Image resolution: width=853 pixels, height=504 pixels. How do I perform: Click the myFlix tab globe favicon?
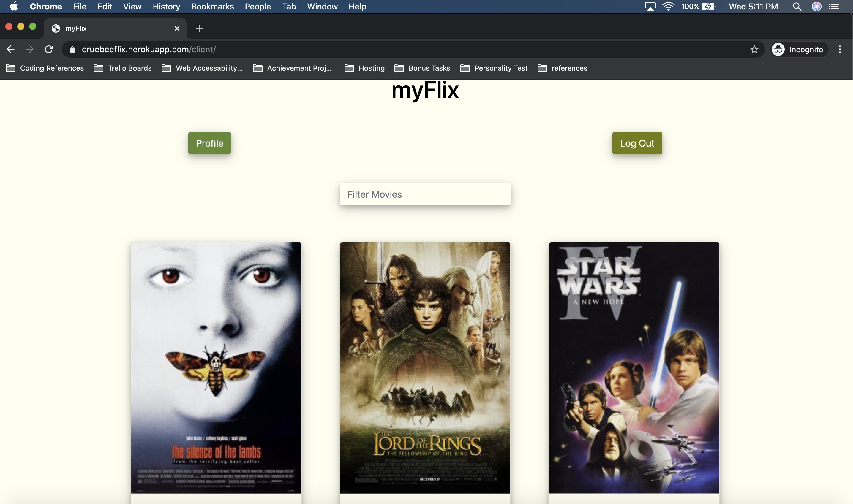[x=56, y=28]
